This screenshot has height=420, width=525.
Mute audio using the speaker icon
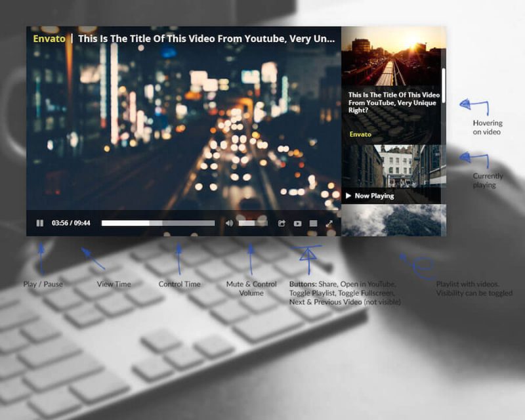pyautogui.click(x=229, y=223)
